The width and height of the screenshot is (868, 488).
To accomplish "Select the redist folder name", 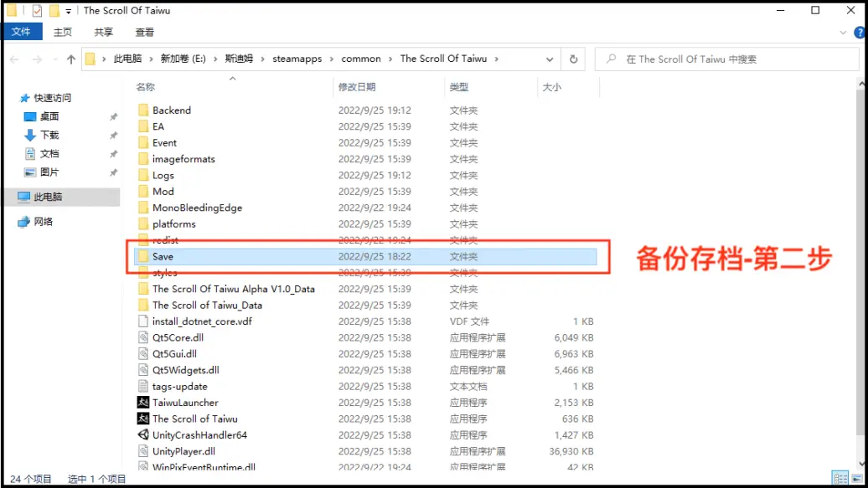I will click(x=166, y=240).
